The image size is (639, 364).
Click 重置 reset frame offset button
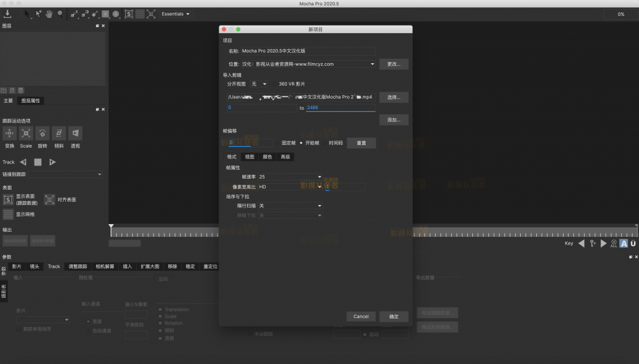(x=362, y=143)
